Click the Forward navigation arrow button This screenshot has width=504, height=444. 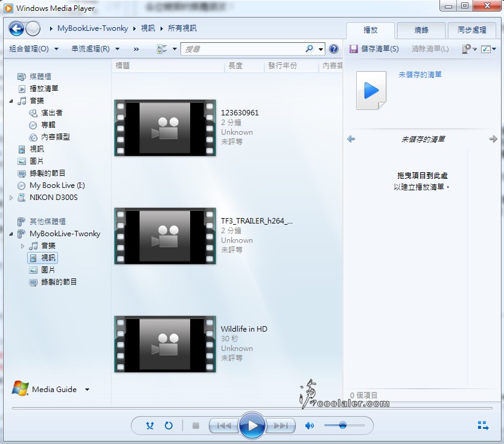click(x=33, y=28)
